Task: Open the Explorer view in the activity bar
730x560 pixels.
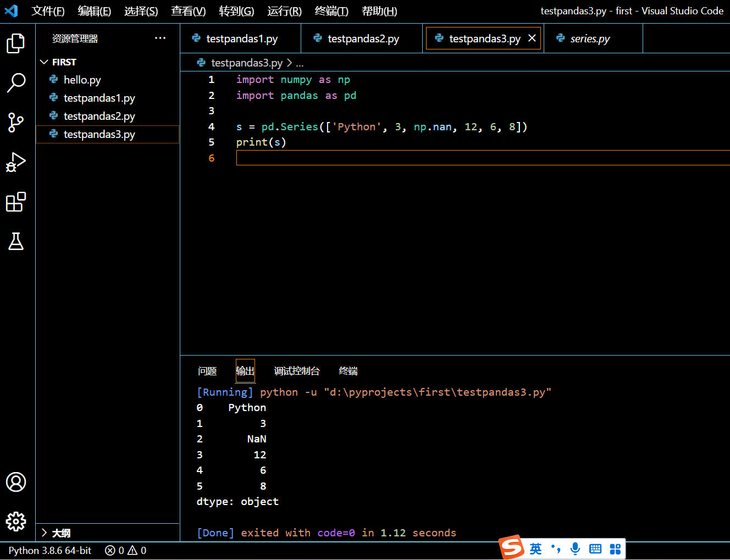Action: tap(16, 43)
